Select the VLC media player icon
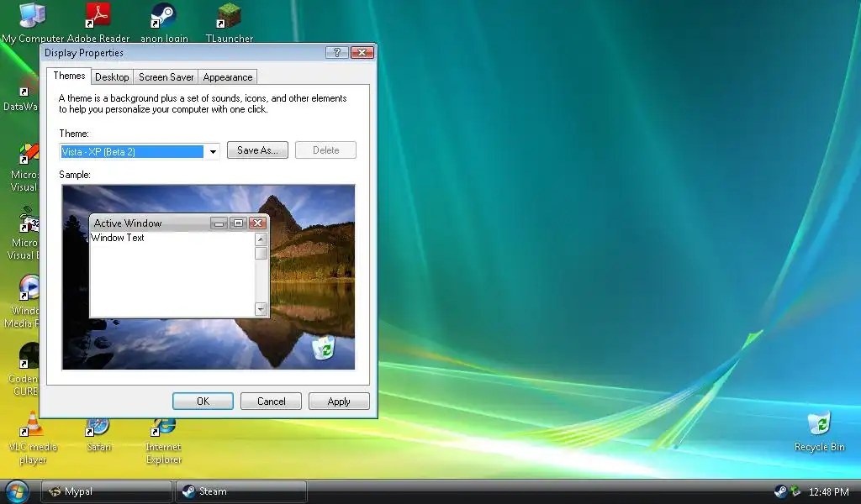 33,438
